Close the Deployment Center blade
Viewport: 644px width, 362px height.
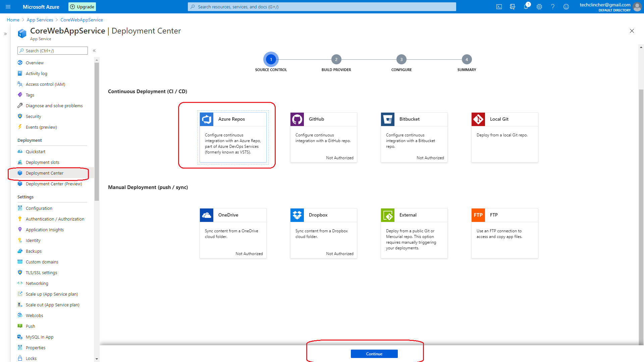632,31
